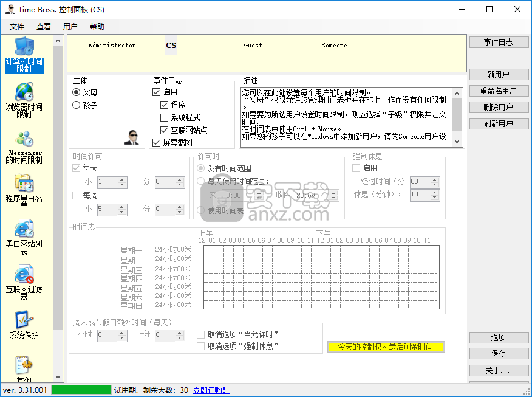Open the 查看 menu
This screenshot has width=532, height=397.
44,27
